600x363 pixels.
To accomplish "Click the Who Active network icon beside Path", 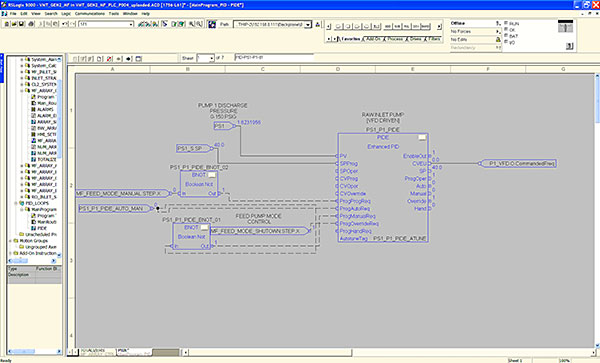I will click(x=212, y=24).
